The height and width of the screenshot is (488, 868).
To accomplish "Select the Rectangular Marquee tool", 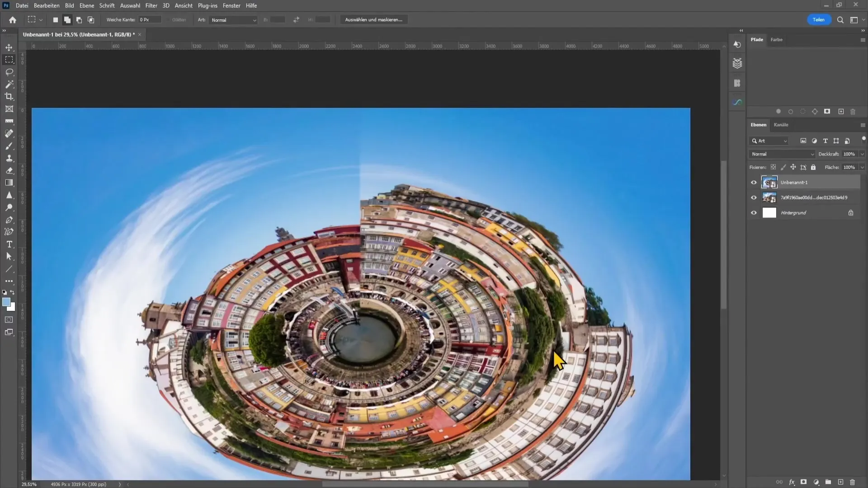I will [9, 60].
